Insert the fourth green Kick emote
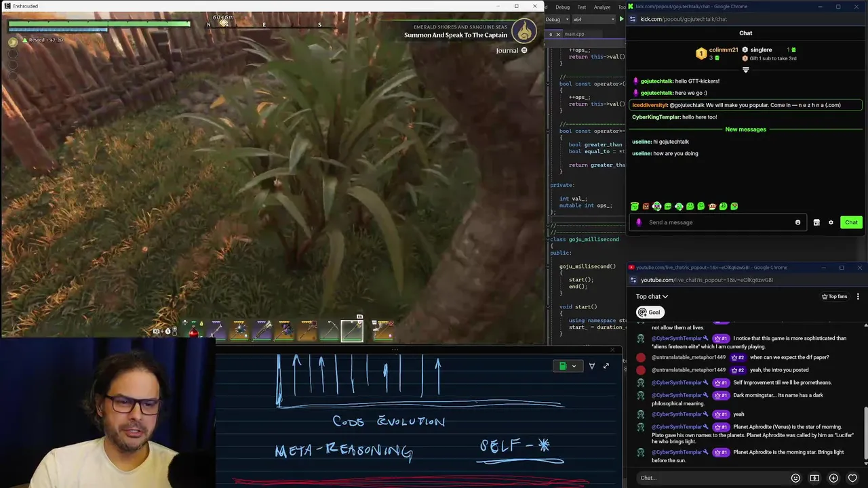The width and height of the screenshot is (868, 488). [x=668, y=206]
